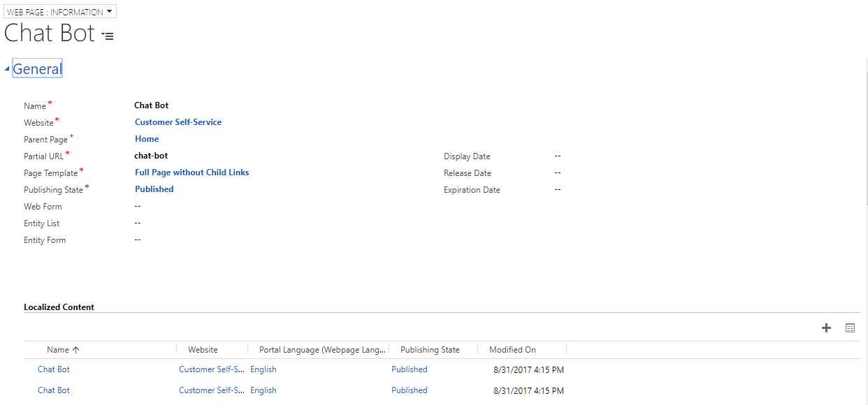Open the record menu icon next to Chat Bot title

click(x=107, y=36)
